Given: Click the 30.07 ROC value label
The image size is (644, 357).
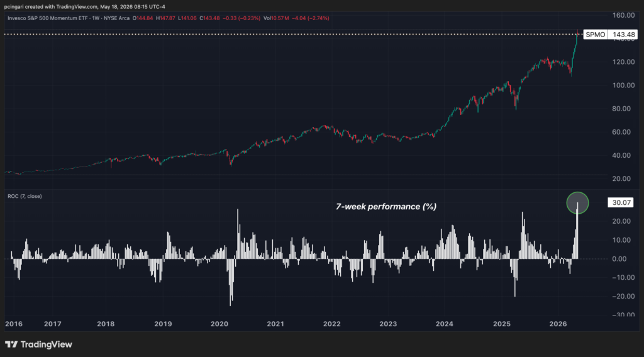Looking at the screenshot, I should tap(621, 203).
